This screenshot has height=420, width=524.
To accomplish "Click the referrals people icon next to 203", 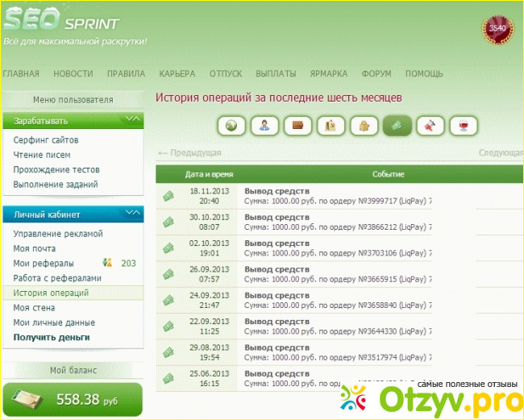I will click(x=107, y=264).
